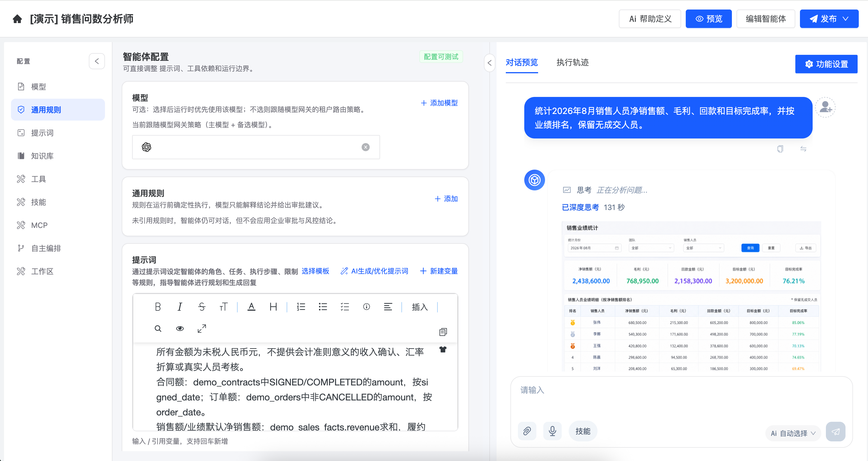Image resolution: width=868 pixels, height=461 pixels.
Task: Click 添加模型 link
Action: pyautogui.click(x=439, y=103)
